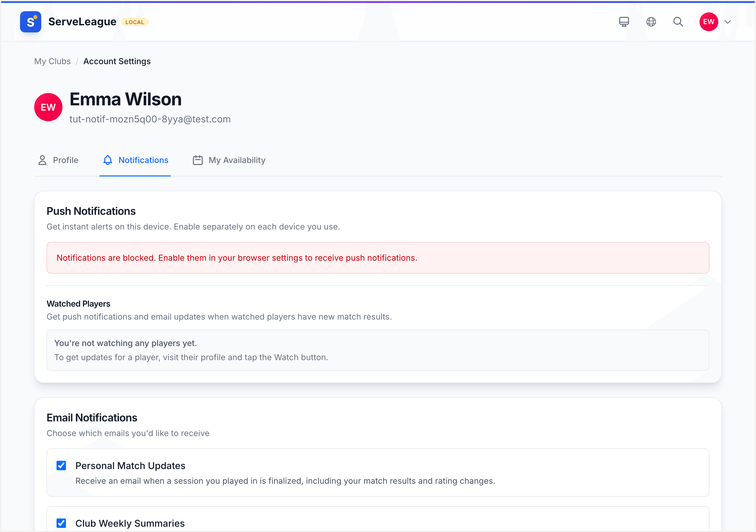The height and width of the screenshot is (532, 756).
Task: Click the ServeLeague brand name
Action: [82, 22]
